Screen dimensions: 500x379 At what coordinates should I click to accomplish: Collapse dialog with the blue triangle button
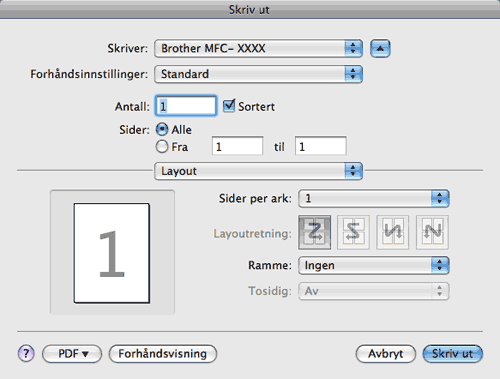pyautogui.click(x=380, y=49)
